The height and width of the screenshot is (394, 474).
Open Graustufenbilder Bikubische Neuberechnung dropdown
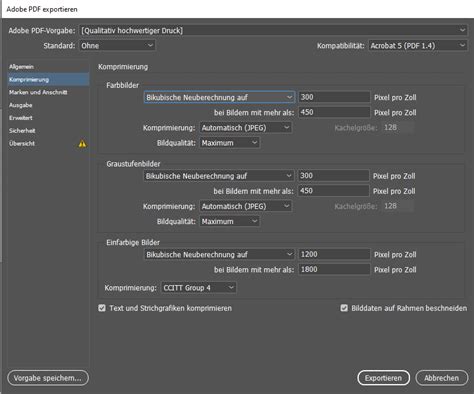219,176
